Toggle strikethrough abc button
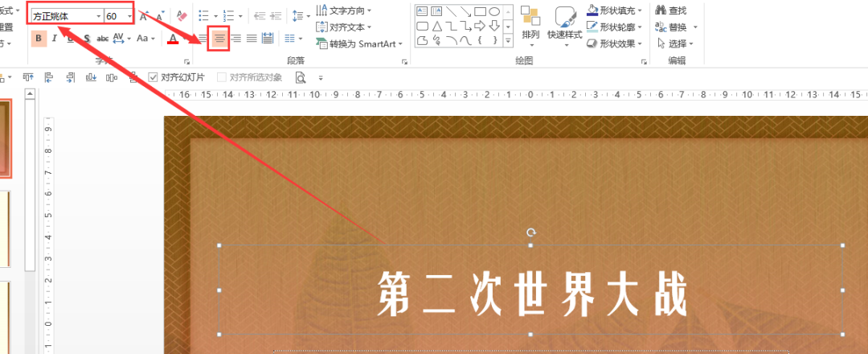This screenshot has height=354, width=868. (102, 39)
